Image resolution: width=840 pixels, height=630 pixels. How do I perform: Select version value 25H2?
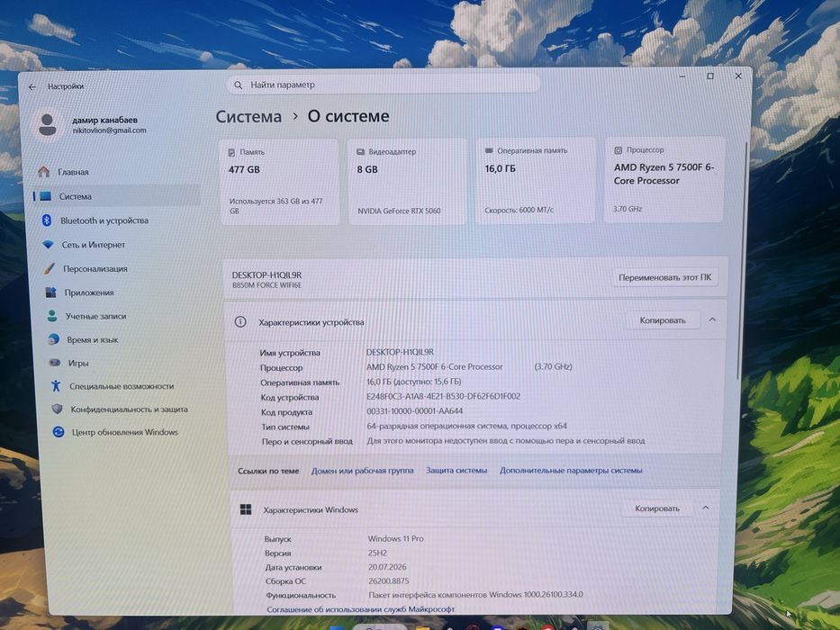click(x=377, y=553)
